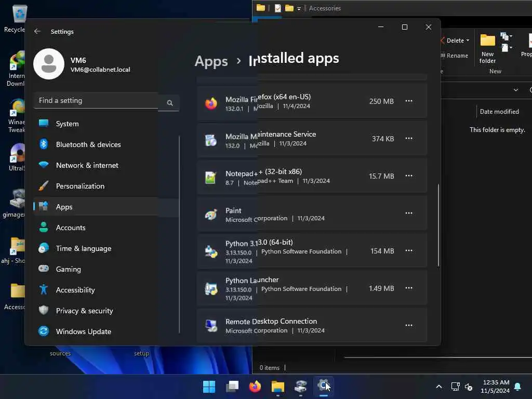Click the muted volume tray icon
The height and width of the screenshot is (399, 532).
point(469,387)
